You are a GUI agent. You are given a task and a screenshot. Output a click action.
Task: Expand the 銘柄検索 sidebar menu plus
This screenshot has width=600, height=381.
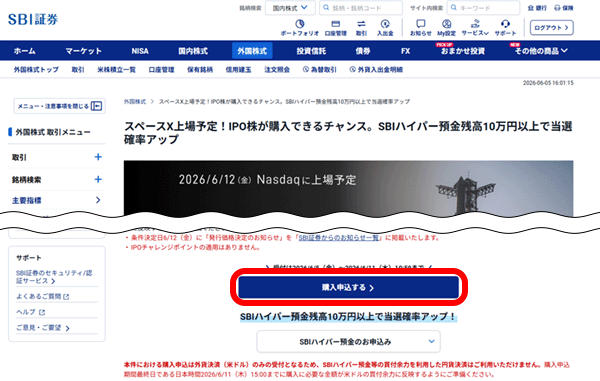tap(98, 179)
